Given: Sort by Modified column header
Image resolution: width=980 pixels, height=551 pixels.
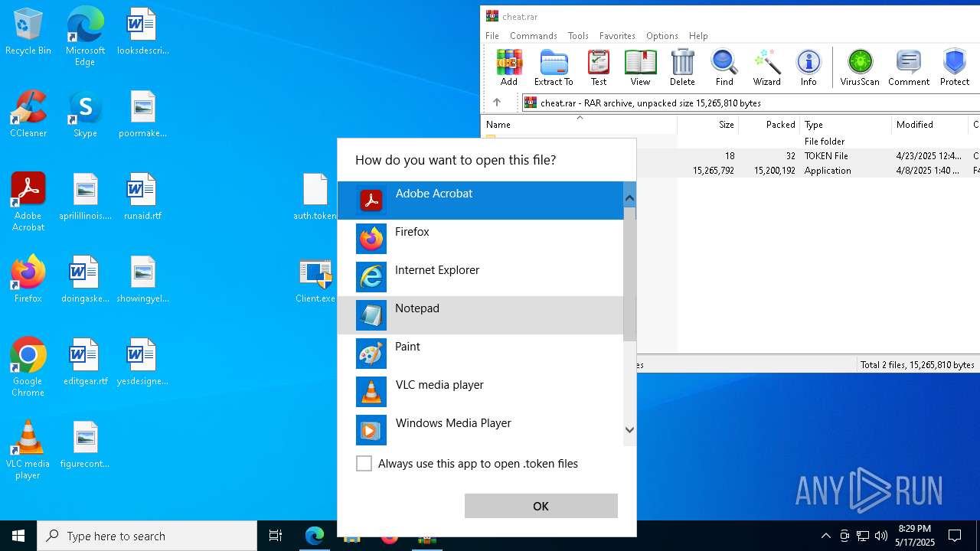Looking at the screenshot, I should click(930, 125).
